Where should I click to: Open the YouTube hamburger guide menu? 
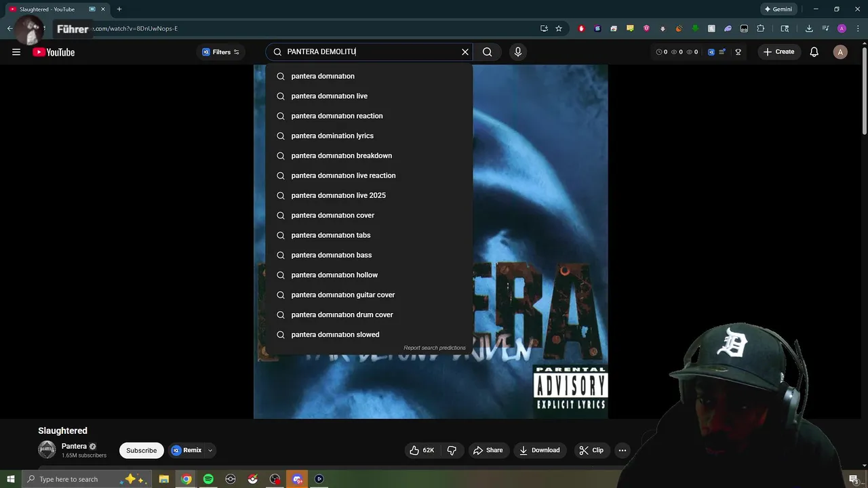(16, 52)
